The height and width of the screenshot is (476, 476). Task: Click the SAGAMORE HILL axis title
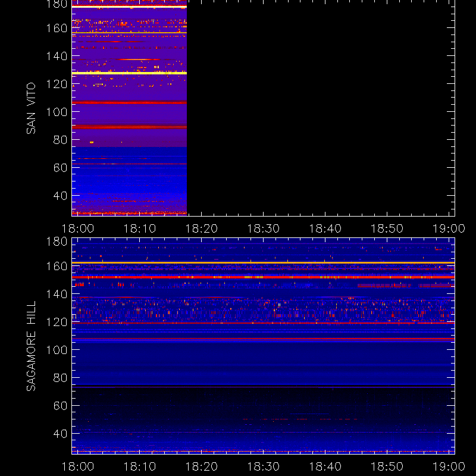(x=31, y=346)
